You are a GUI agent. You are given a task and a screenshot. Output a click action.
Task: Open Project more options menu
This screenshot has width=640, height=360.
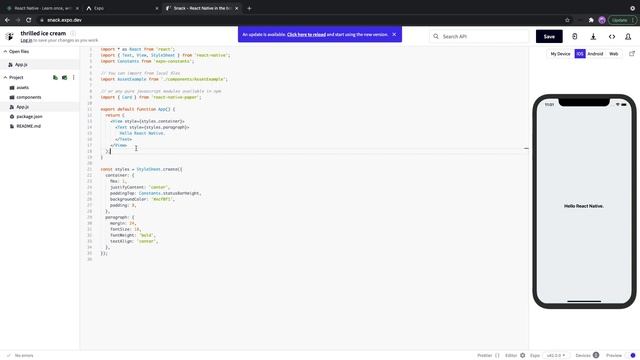point(73,77)
